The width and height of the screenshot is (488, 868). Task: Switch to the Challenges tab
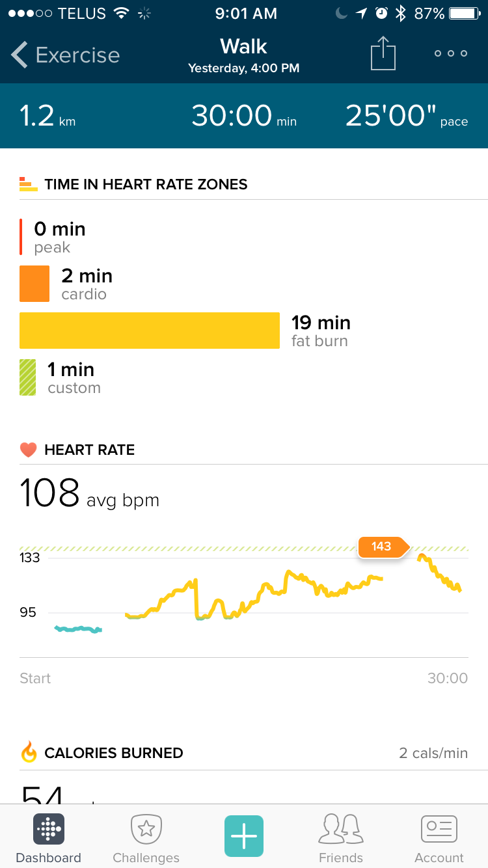[146, 838]
